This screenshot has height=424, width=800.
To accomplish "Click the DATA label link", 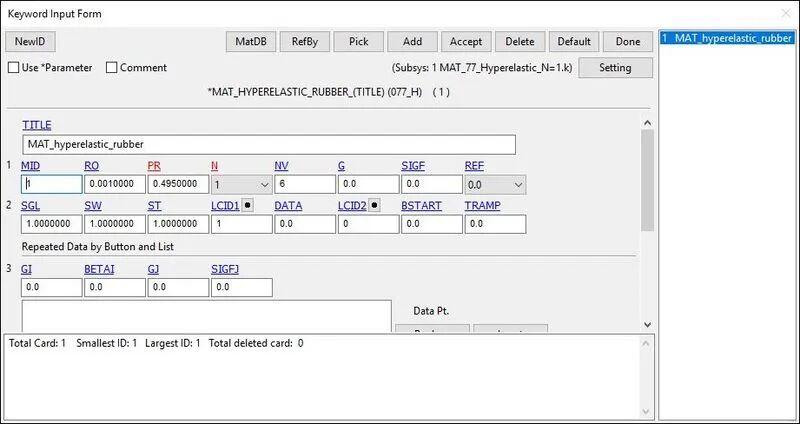I will [x=288, y=206].
